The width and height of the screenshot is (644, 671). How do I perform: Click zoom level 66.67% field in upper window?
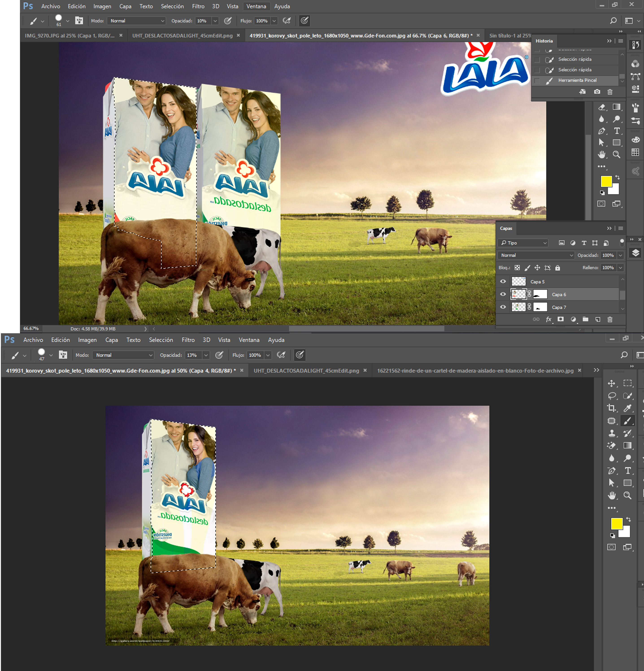[x=31, y=328]
